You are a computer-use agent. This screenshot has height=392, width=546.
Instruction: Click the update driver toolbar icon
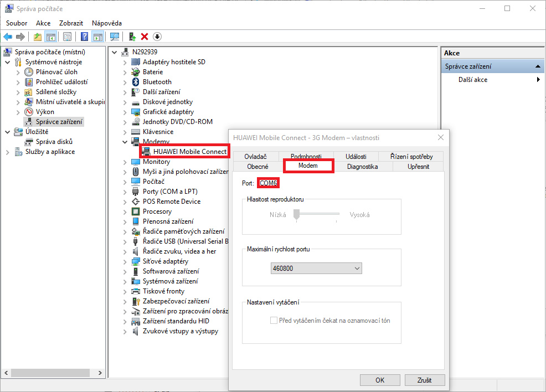pyautogui.click(x=132, y=37)
